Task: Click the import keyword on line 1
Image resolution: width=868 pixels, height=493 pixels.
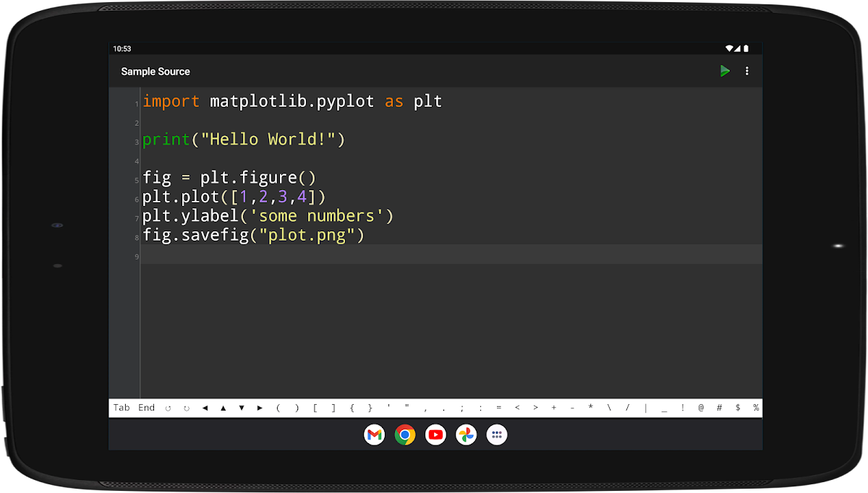Action: 171,101
